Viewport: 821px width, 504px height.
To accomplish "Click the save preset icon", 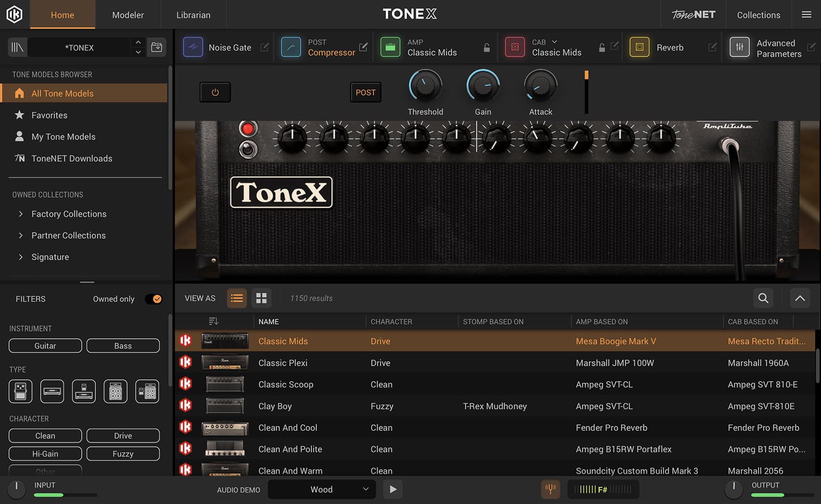I will tap(157, 48).
